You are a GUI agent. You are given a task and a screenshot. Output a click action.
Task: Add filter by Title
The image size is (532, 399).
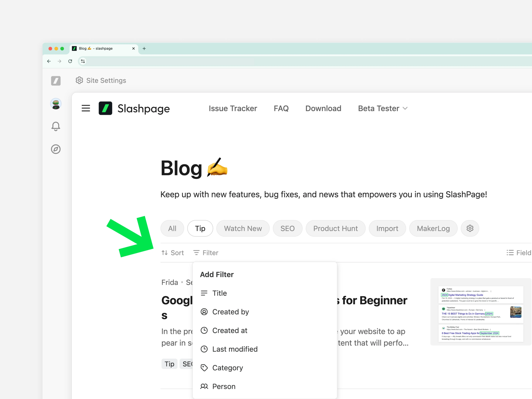(x=265, y=293)
